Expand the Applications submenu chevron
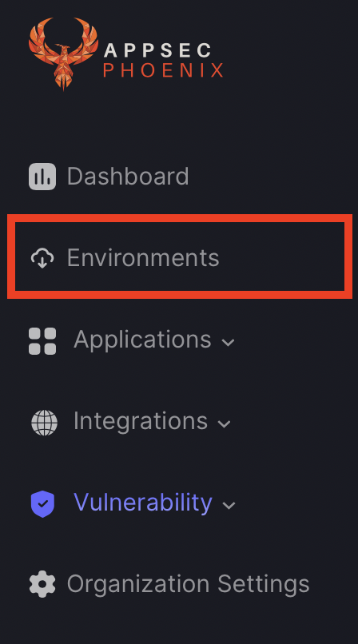The height and width of the screenshot is (644, 358). 228,342
